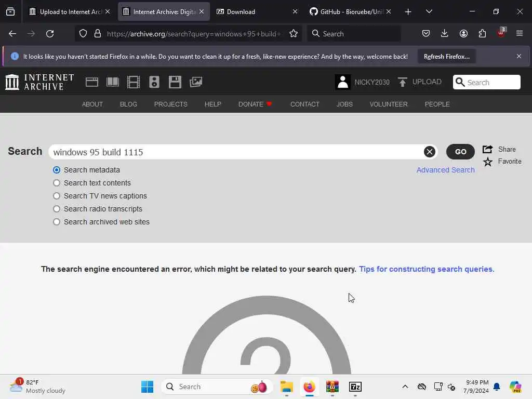Clear the search query with X

(x=429, y=152)
